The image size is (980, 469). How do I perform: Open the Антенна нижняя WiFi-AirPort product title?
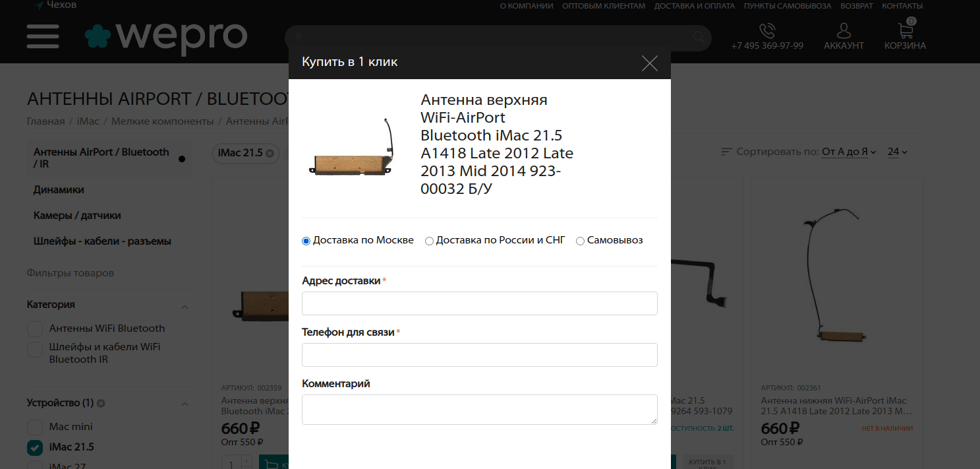(838, 406)
